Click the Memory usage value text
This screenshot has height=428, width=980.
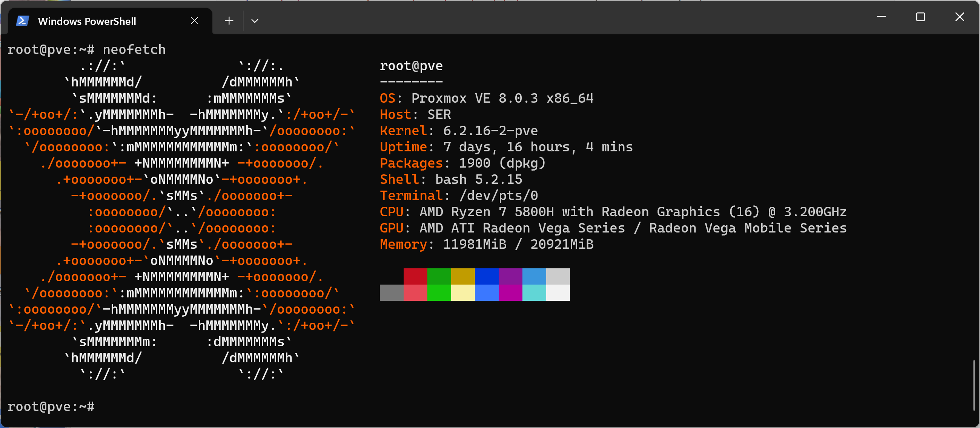518,245
